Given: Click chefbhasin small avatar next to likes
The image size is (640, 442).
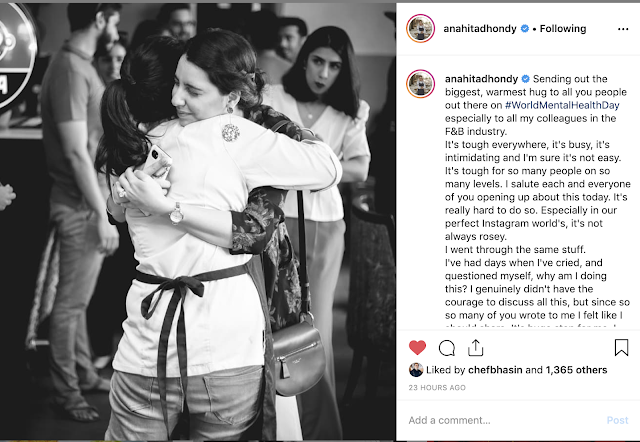Looking at the screenshot, I should (416, 370).
